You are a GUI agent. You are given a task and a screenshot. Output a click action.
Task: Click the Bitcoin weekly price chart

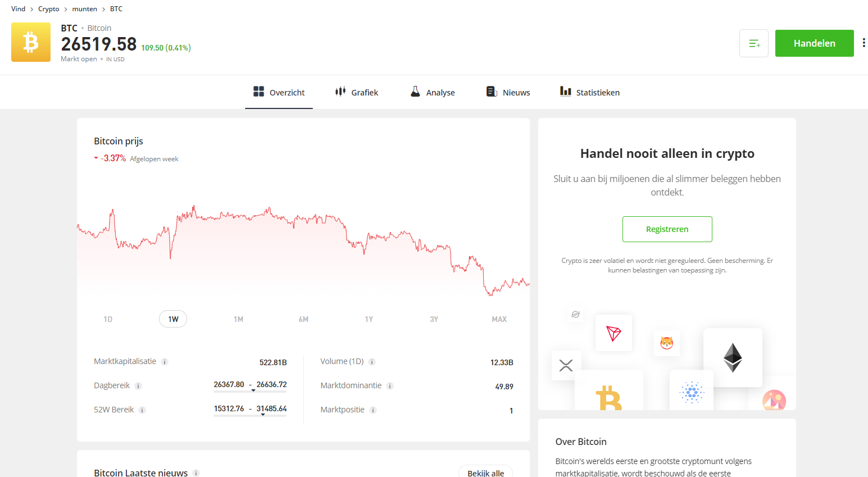(303, 250)
